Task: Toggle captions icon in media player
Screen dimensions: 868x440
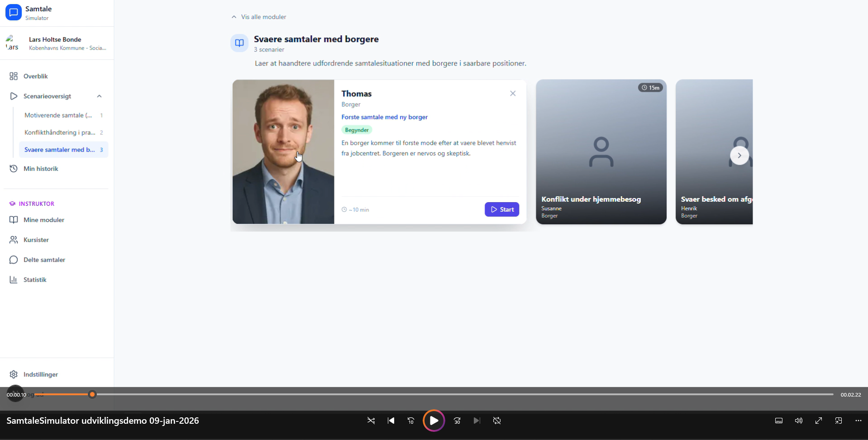Action: (779, 421)
